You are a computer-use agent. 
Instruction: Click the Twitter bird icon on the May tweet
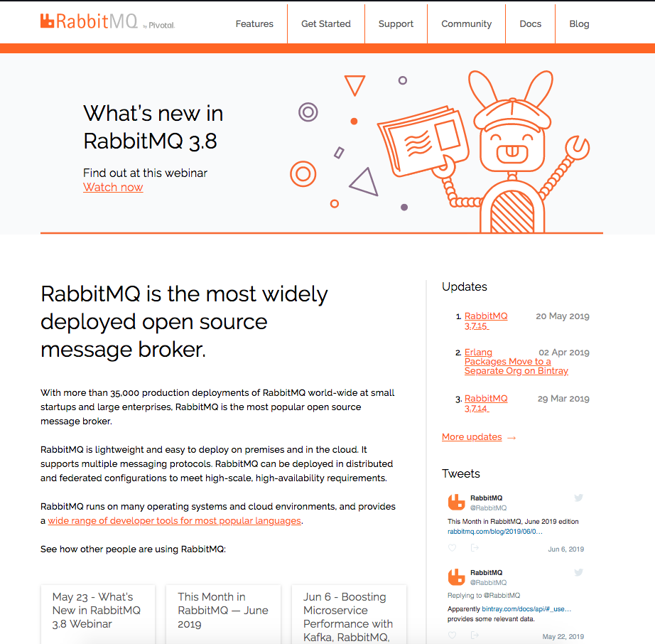[578, 572]
